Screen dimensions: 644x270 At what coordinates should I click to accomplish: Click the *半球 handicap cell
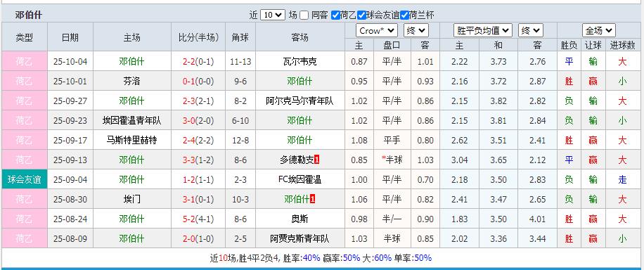click(x=392, y=160)
